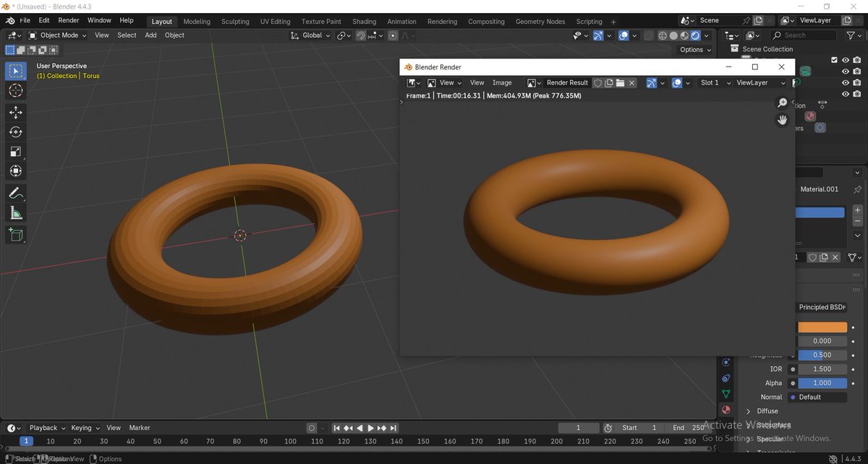Select the Measure tool
Image resolution: width=868 pixels, height=464 pixels.
click(x=16, y=212)
